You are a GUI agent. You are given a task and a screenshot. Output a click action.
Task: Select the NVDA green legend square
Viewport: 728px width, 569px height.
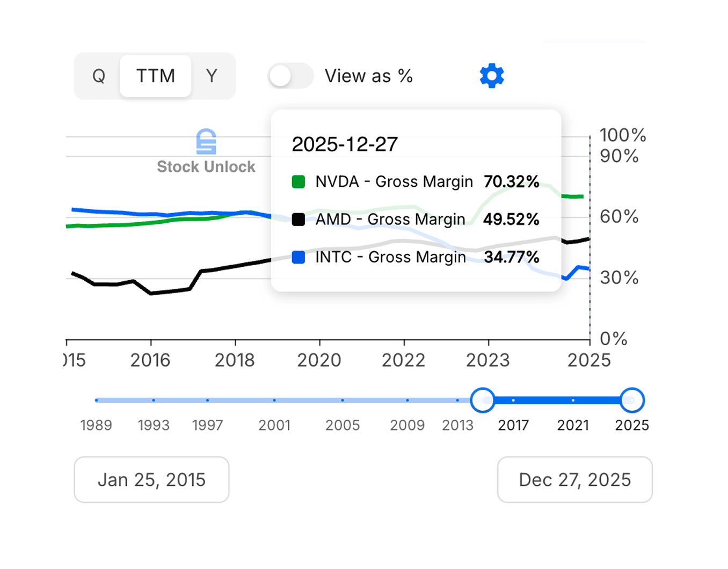coord(299,181)
